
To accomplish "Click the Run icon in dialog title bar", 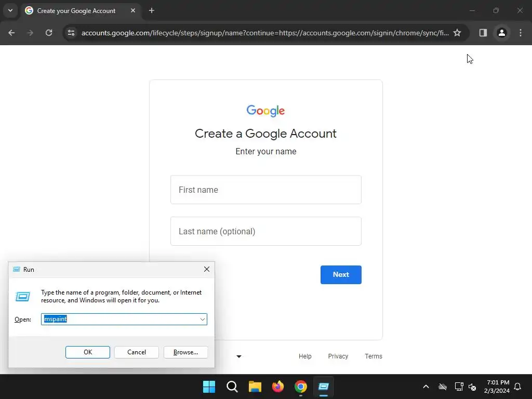I will (16, 270).
